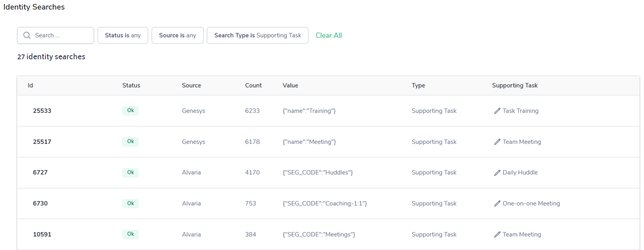Image resolution: width=644 pixels, height=250 pixels.
Task: Click the Clear All link
Action: click(329, 35)
